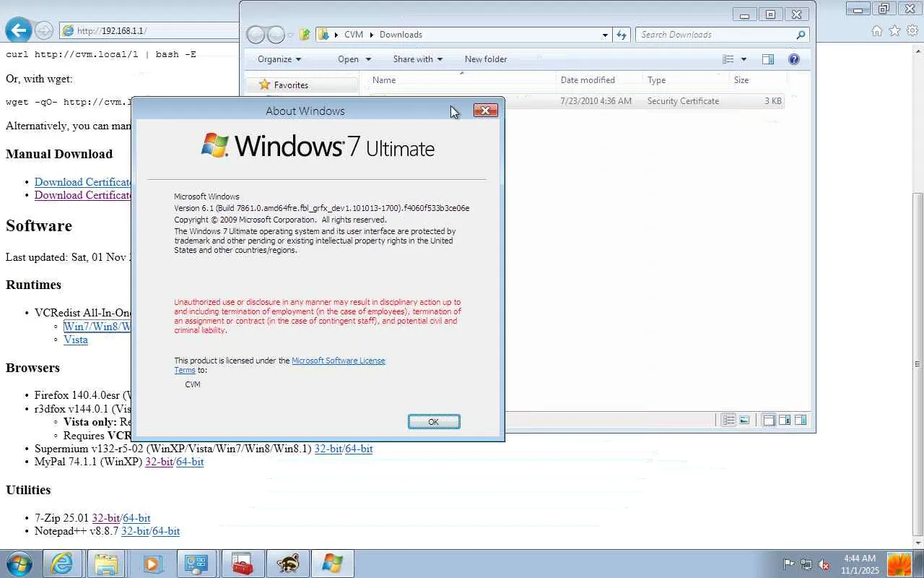The height and width of the screenshot is (578, 924).
Task: Open the Vista VCRedist link
Action: click(x=76, y=340)
